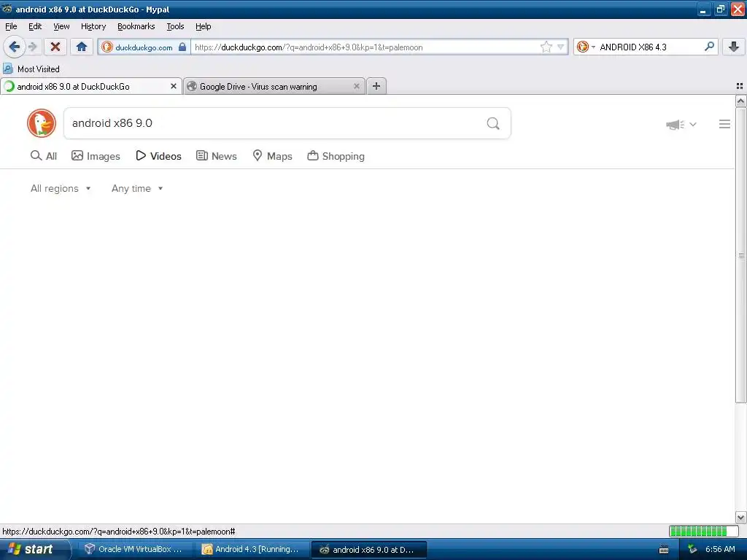Switch to the Google Drive Virus scan warning tab
The width and height of the screenshot is (747, 560).
[274, 86]
